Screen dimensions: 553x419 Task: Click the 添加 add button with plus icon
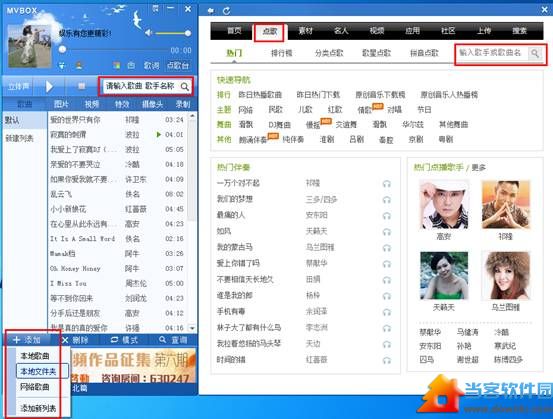tap(27, 340)
